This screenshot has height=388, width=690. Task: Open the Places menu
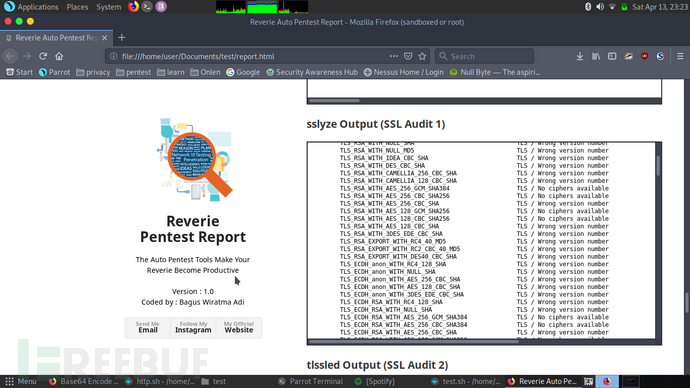click(x=77, y=7)
